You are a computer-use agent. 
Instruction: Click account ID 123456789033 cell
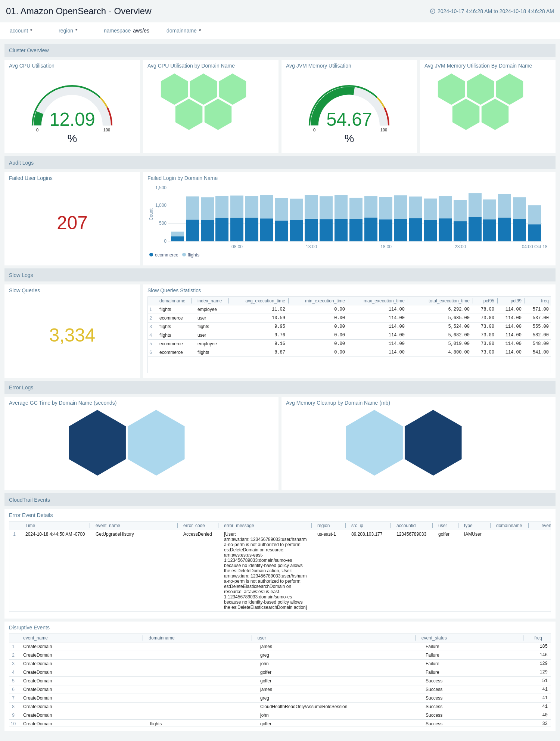tap(411, 534)
